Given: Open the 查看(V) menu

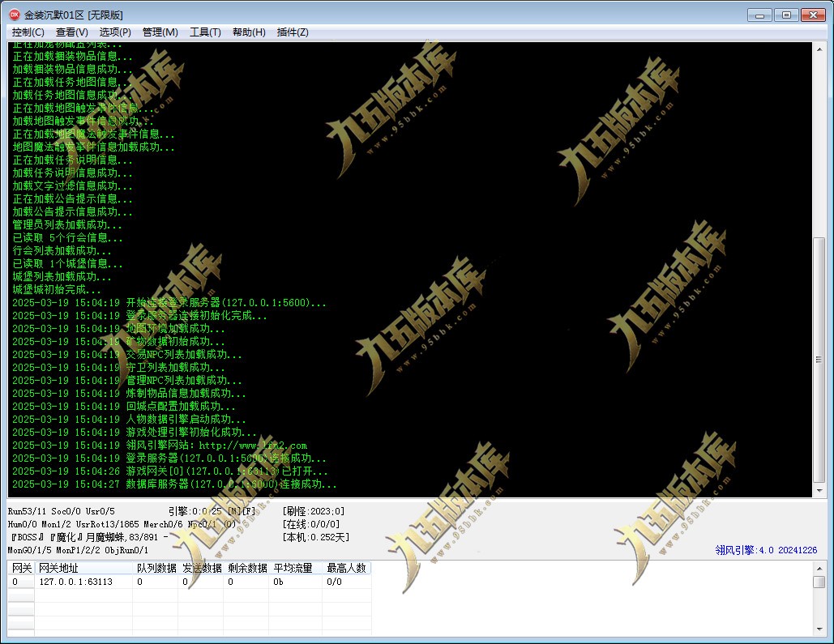Looking at the screenshot, I should coord(72,32).
